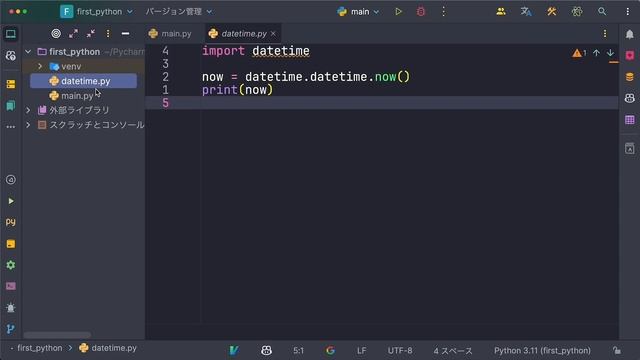The image size is (640, 360).
Task: Open the warnings inspection indicator
Action: tap(579, 53)
